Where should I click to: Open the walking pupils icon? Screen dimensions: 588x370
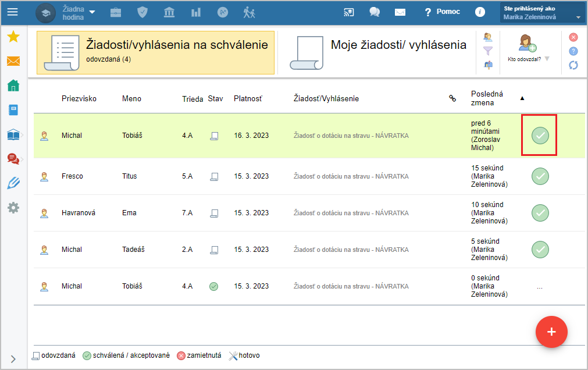(249, 12)
